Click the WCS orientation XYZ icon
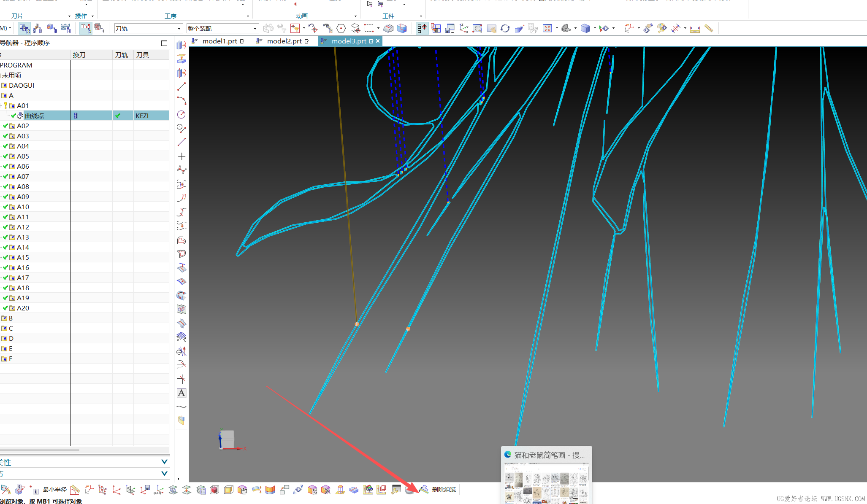The width and height of the screenshot is (867, 504). coord(464,28)
